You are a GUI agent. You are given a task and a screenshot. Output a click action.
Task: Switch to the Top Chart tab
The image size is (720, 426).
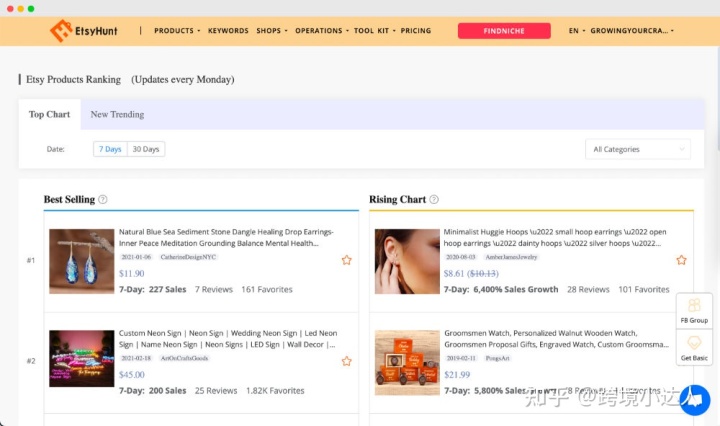(x=50, y=114)
